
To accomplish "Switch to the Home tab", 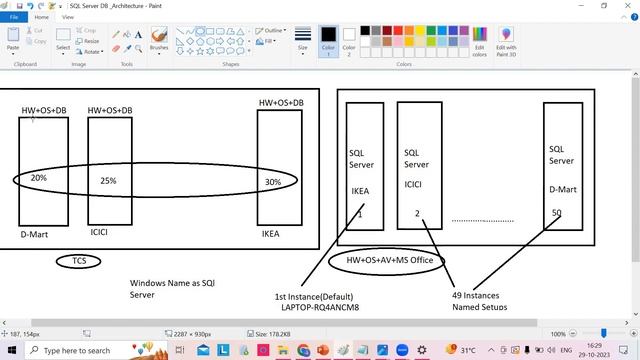I will pyautogui.click(x=42, y=17).
